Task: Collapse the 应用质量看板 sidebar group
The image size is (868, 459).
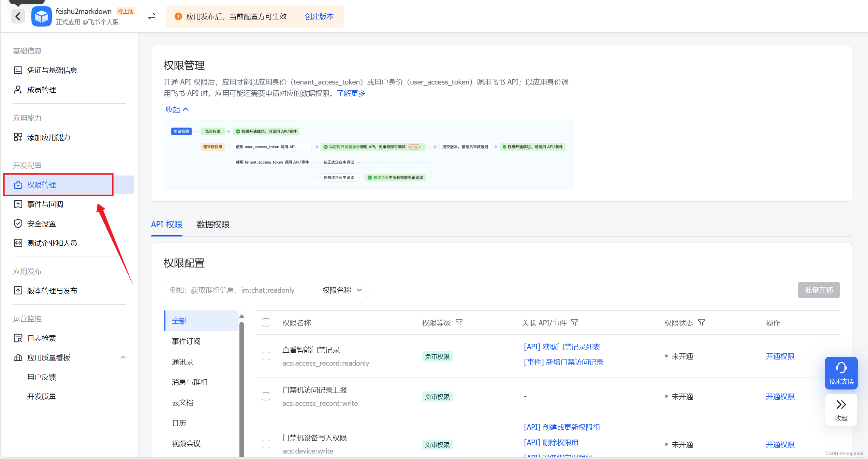Action: (123, 357)
